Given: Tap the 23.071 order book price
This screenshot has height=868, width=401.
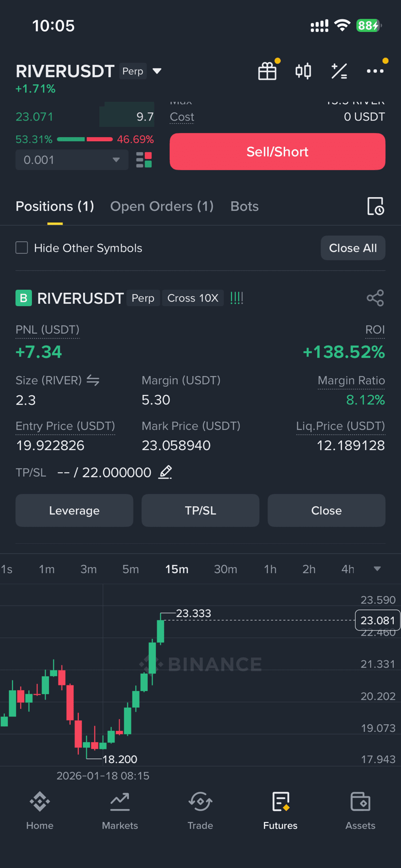Looking at the screenshot, I should click(x=34, y=117).
